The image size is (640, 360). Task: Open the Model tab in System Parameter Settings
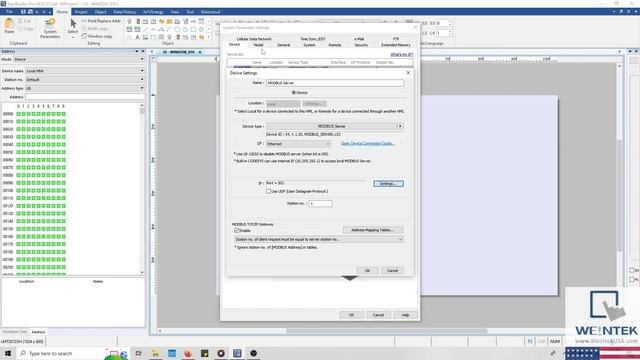(x=258, y=45)
